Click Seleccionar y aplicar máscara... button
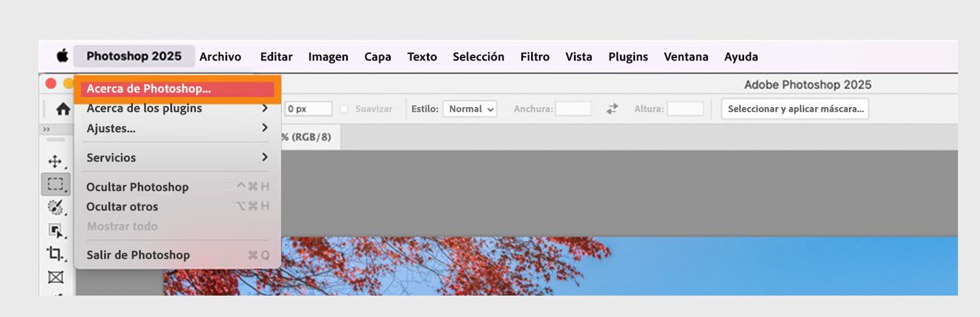The width and height of the screenshot is (980, 317). (x=795, y=109)
